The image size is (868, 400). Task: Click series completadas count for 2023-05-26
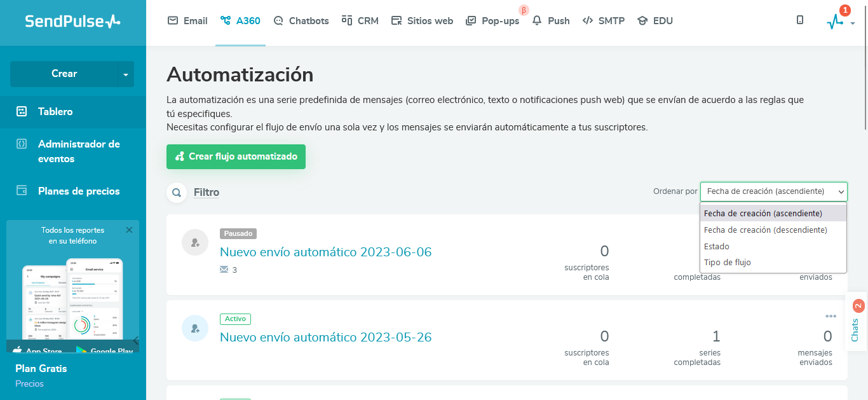pyautogui.click(x=716, y=336)
